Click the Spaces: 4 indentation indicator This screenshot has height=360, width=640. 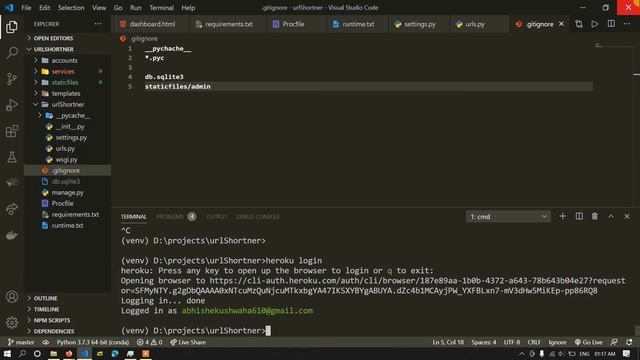[x=484, y=342]
